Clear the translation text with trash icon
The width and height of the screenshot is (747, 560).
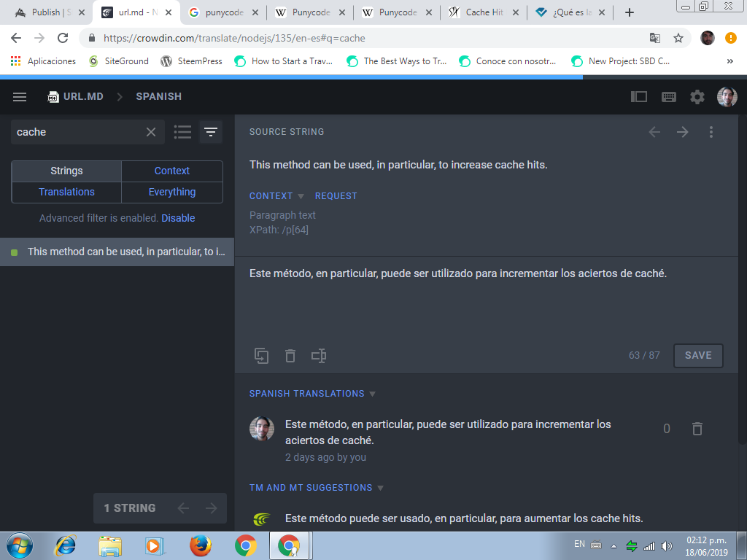tap(290, 356)
